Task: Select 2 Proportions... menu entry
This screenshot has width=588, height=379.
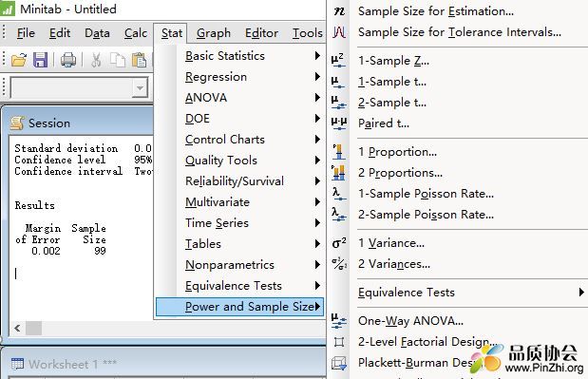Action: 400,173
